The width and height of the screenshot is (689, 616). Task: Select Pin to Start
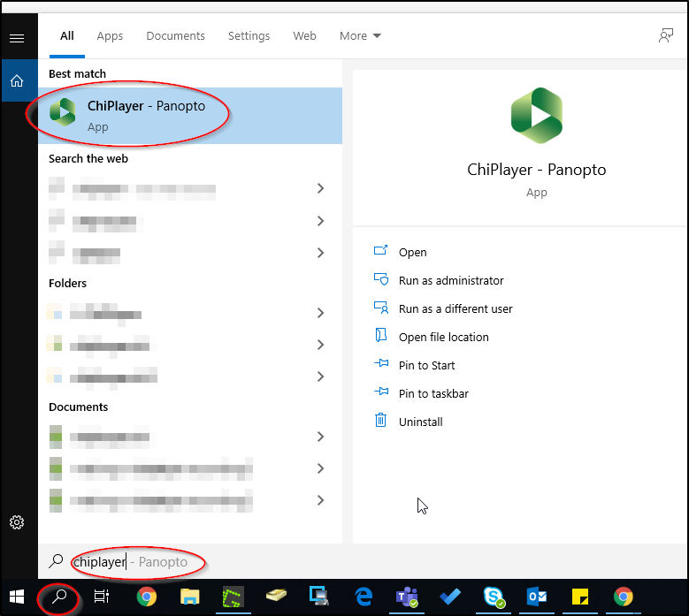[426, 365]
